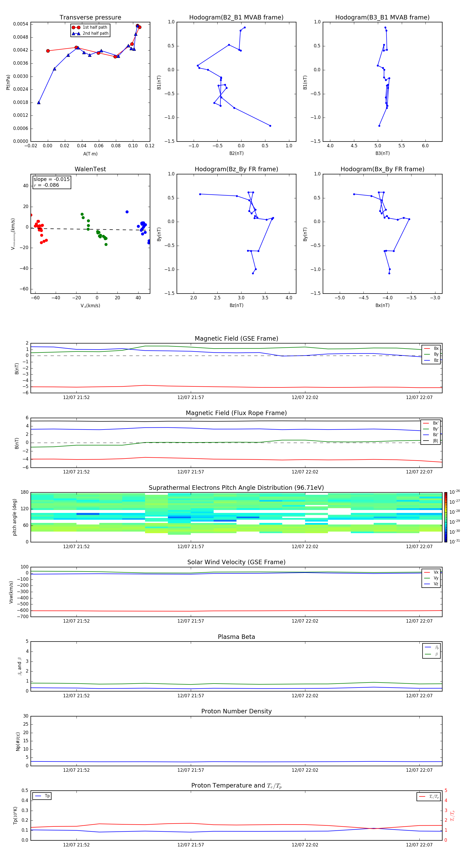Screen dimensions: 473x868
Task: Click the 'B2(nT)' x-axis label
Action: [236, 153]
